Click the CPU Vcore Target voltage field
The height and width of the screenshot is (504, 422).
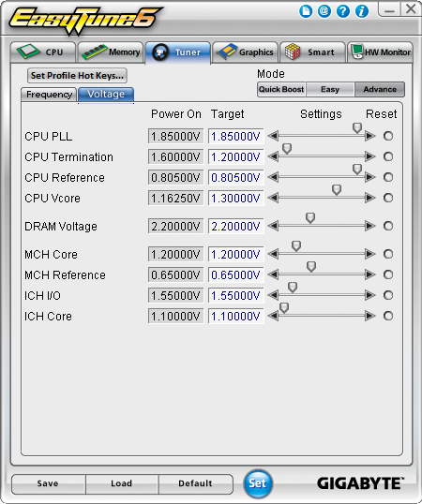[x=235, y=199]
